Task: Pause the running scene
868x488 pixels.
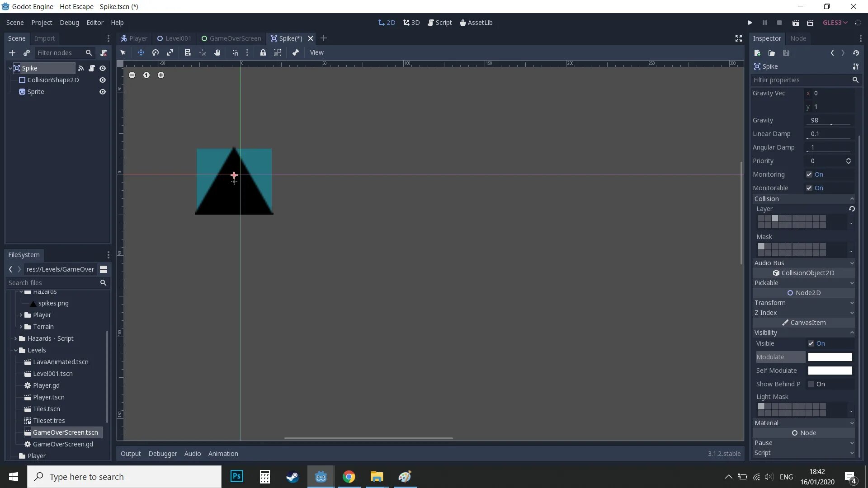Action: [x=765, y=23]
